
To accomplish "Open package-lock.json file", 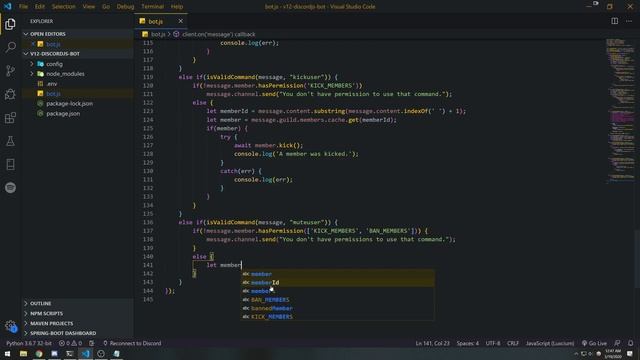I will tap(78, 104).
